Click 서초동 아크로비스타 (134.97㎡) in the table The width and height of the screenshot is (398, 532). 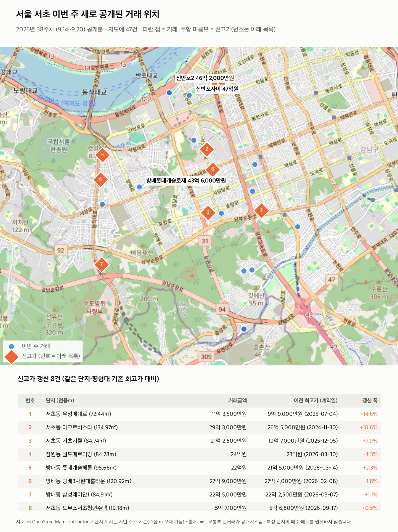82,427
